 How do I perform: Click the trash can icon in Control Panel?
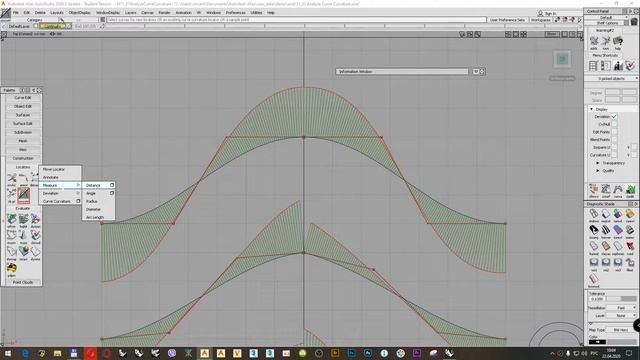pos(634,21)
